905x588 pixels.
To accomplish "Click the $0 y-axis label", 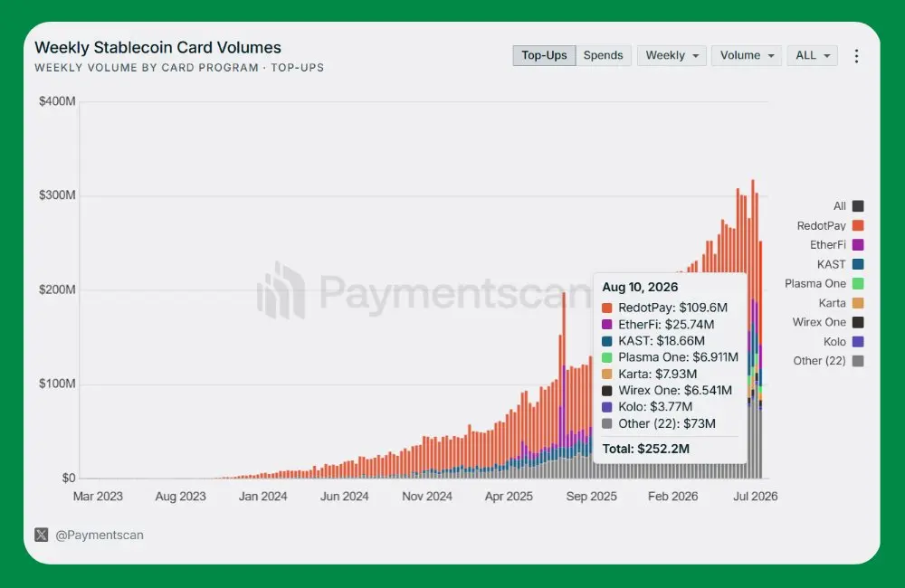I will click(x=69, y=478).
